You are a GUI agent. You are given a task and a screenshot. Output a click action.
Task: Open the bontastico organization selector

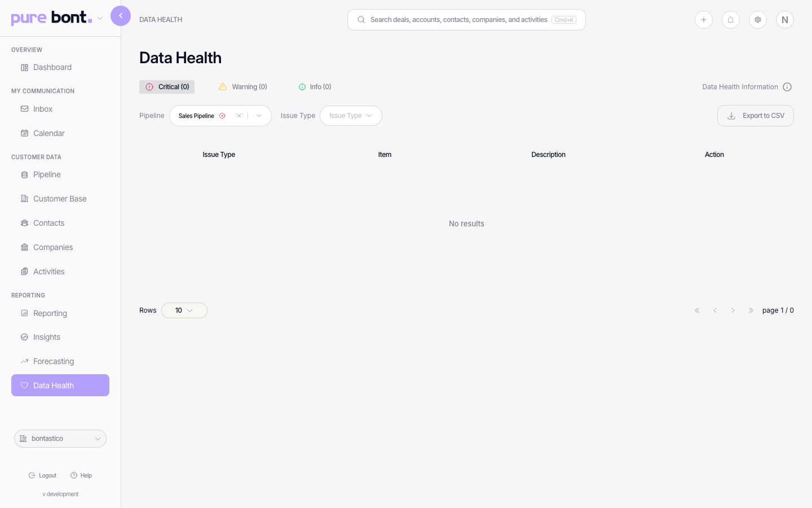[x=60, y=439]
